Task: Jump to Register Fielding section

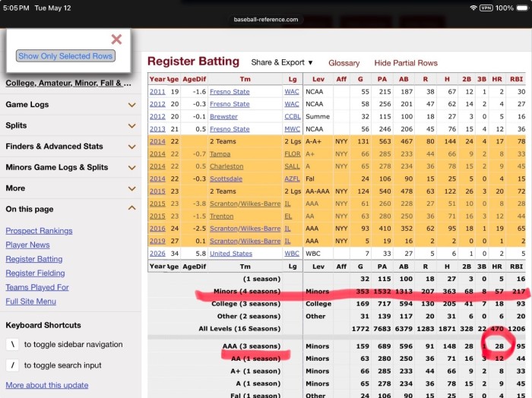Action: tap(35, 273)
